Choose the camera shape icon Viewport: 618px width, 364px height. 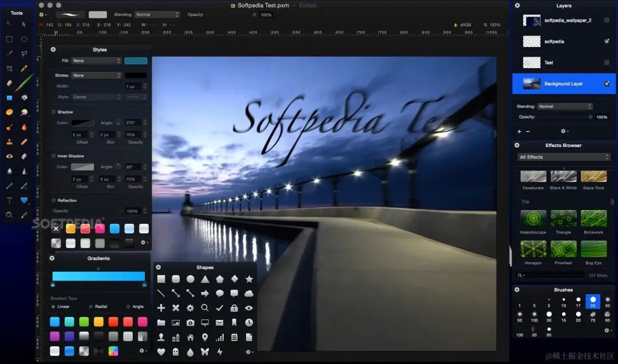[191, 323]
